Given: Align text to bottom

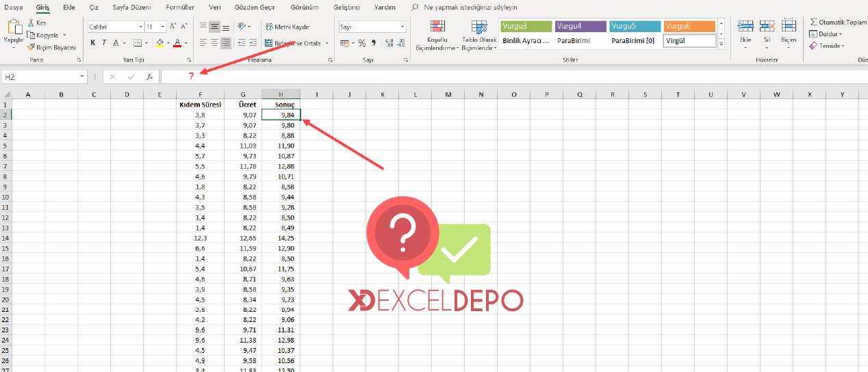Looking at the screenshot, I should (226, 27).
